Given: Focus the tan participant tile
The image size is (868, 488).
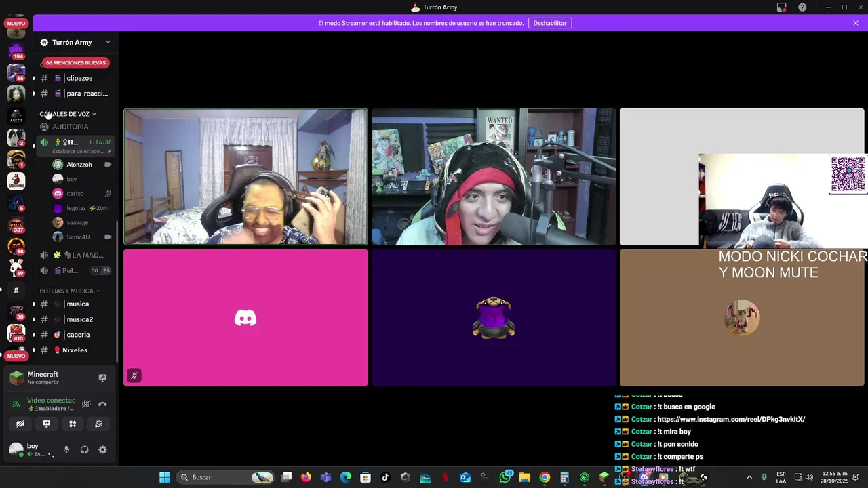Looking at the screenshot, I should pos(742,318).
